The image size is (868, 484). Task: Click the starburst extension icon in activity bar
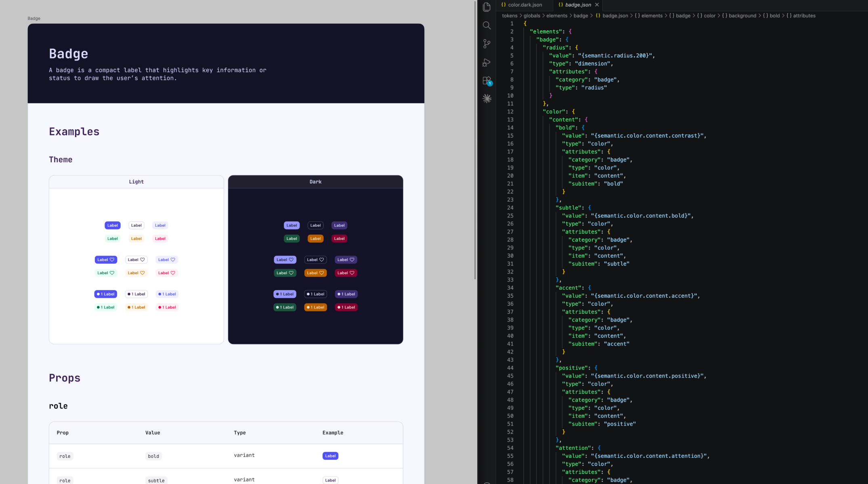(486, 98)
